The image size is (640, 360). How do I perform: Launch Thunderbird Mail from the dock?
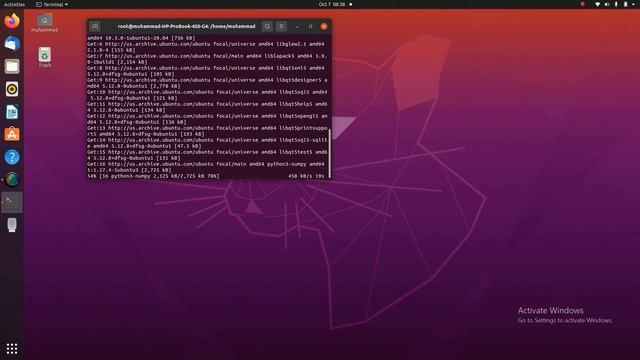[12, 43]
